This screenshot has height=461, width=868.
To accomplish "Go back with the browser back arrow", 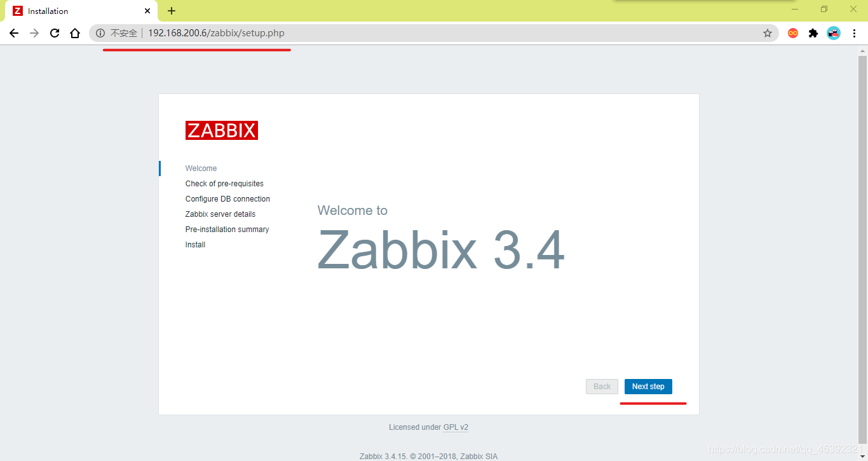I will coord(14,33).
